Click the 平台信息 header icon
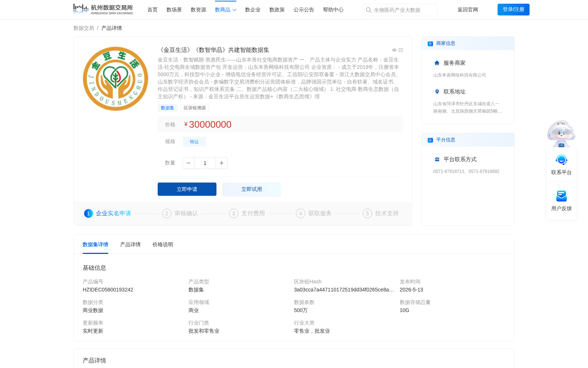588x368 pixels. 430,140
